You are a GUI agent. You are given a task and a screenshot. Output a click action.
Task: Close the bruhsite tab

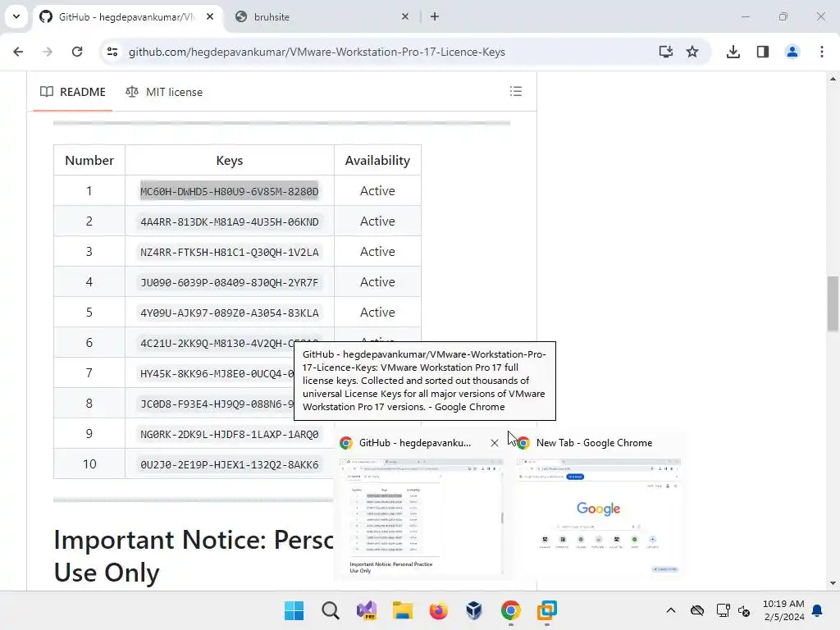[x=405, y=16]
